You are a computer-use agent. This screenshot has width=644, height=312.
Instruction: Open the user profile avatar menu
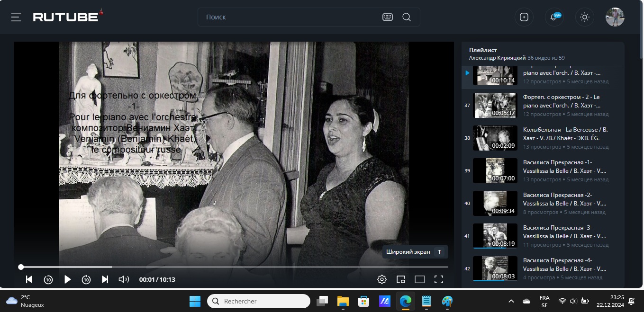click(x=615, y=17)
